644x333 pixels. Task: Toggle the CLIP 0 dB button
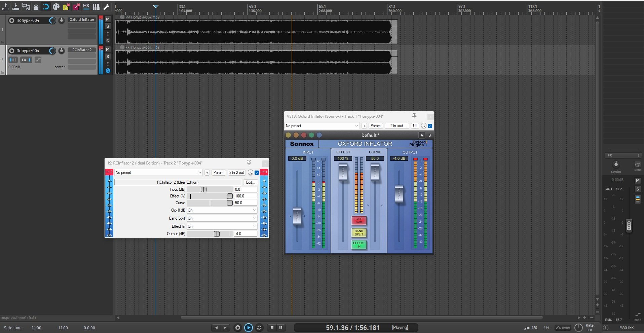pyautogui.click(x=359, y=221)
